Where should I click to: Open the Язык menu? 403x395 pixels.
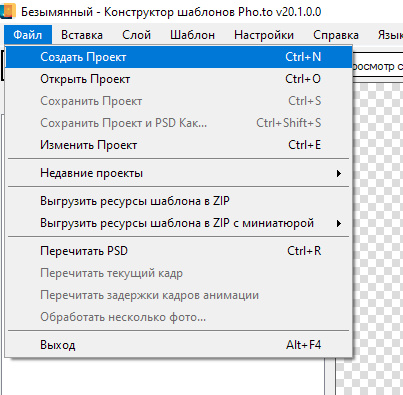(x=390, y=35)
